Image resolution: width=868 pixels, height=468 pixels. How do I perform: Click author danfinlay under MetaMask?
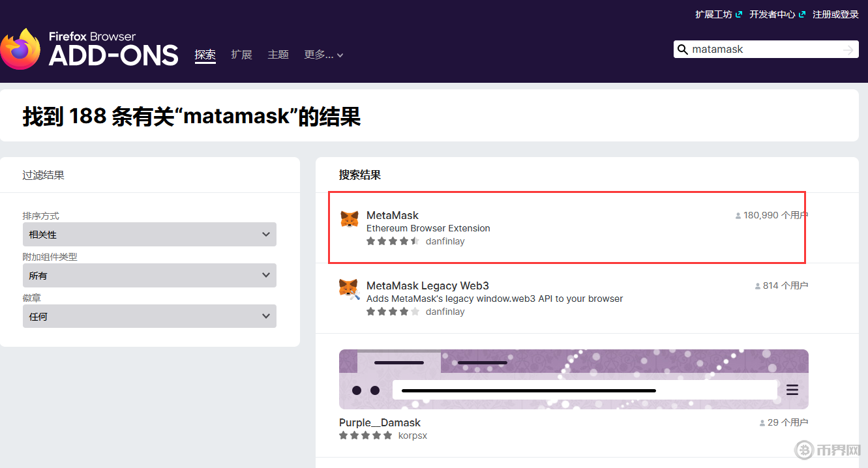coord(445,241)
